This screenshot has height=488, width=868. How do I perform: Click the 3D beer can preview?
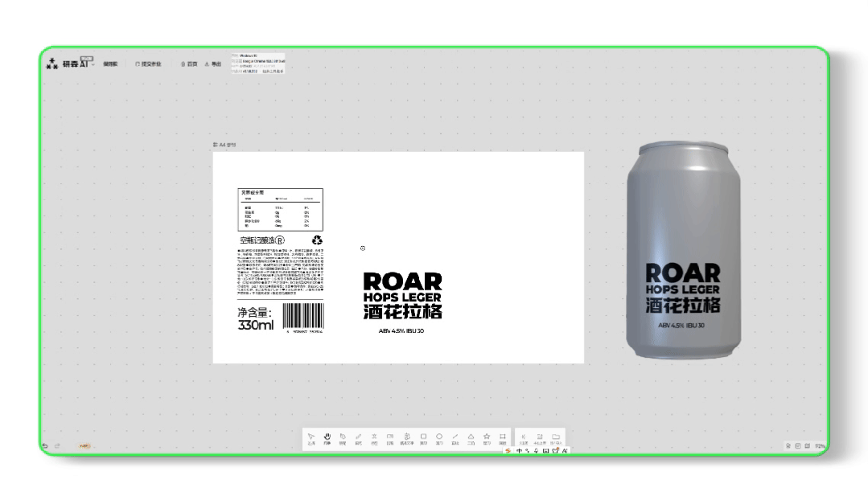pos(684,250)
